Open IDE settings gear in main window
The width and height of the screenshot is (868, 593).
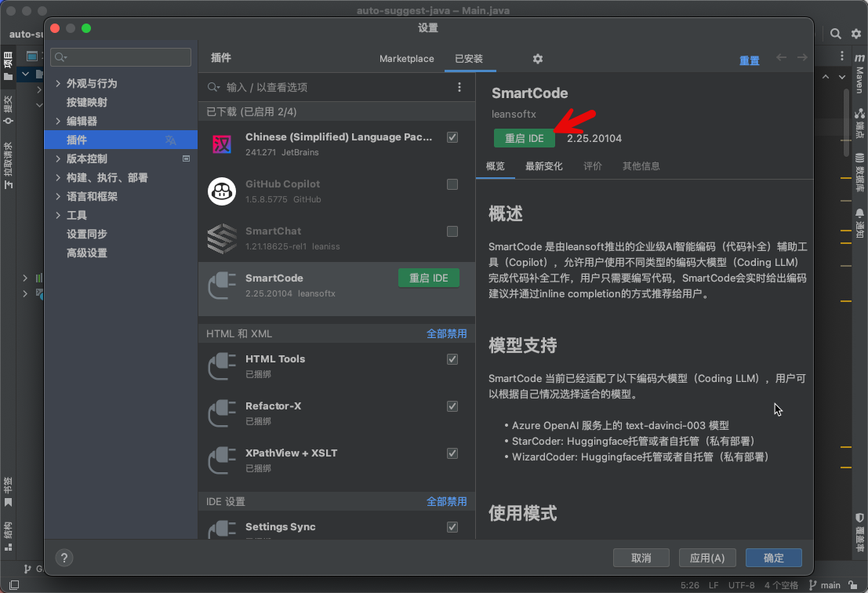tap(855, 34)
